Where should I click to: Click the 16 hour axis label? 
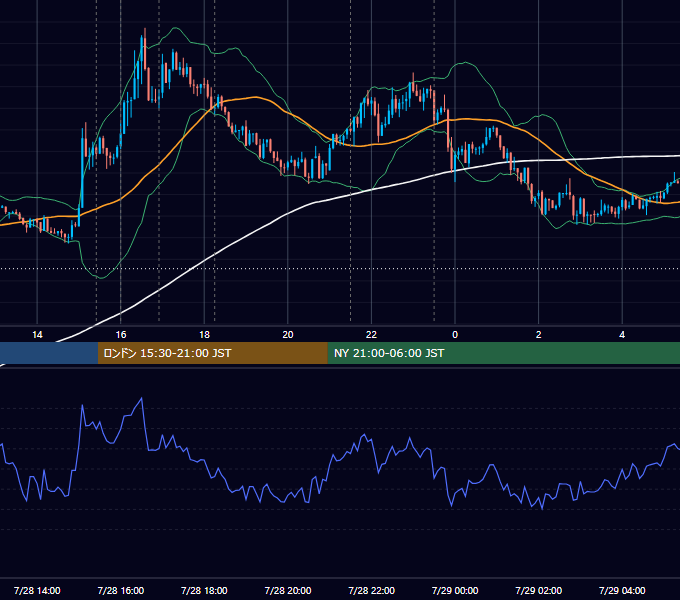tap(121, 335)
